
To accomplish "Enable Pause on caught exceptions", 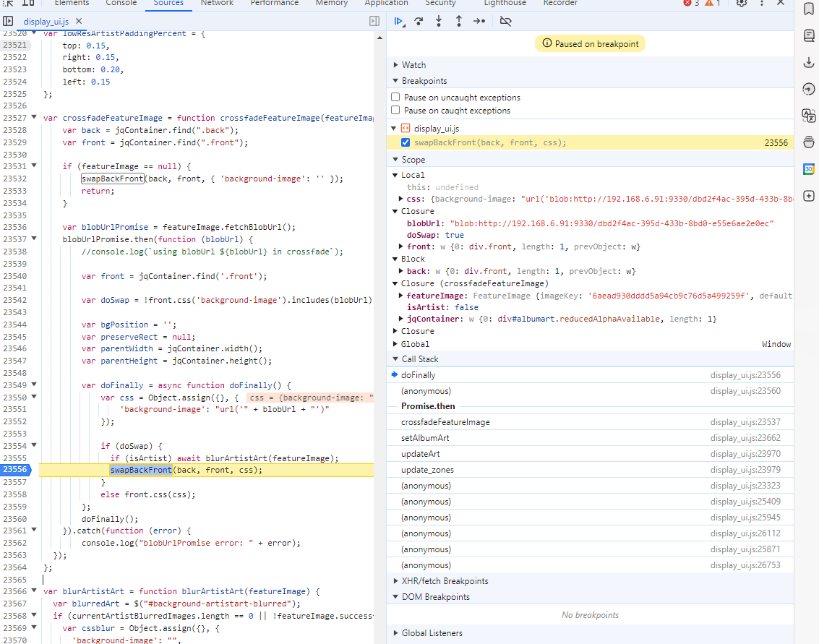I will 395,110.
